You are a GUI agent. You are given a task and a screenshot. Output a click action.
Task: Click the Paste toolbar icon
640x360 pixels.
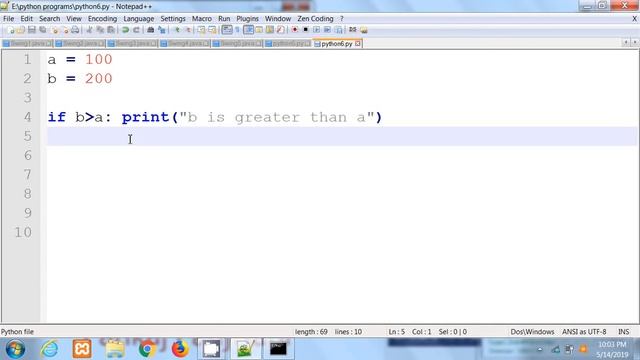point(110,30)
